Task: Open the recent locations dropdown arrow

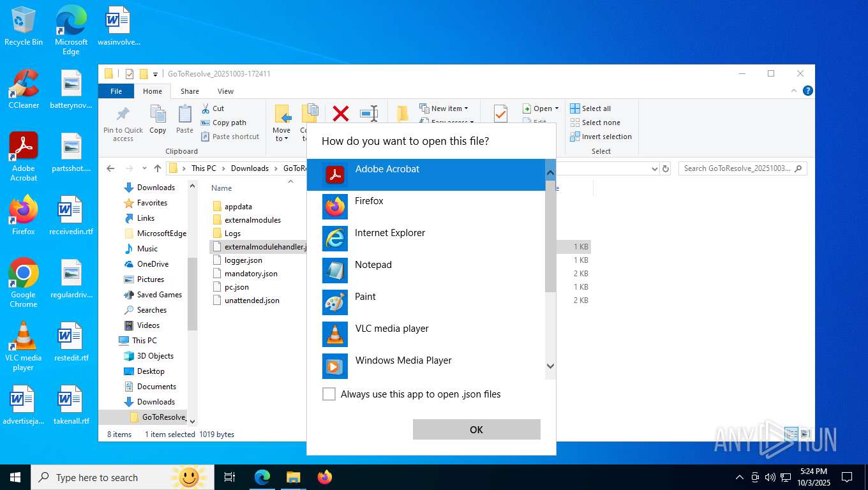Action: click(144, 169)
